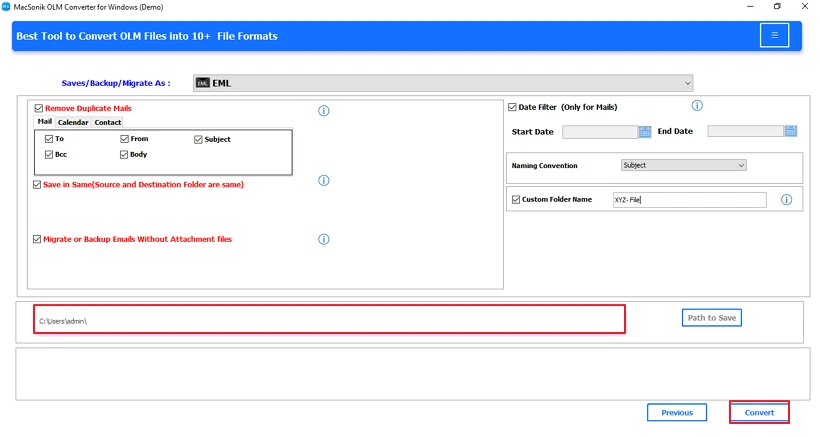Open the Start Date calendar picker
820x437 pixels.
(x=645, y=131)
